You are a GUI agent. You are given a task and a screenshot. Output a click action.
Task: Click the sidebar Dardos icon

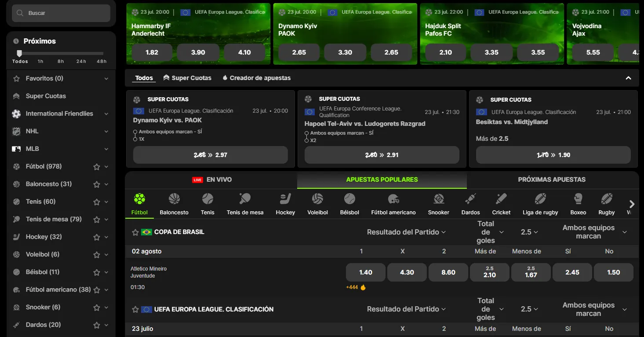[16, 325]
